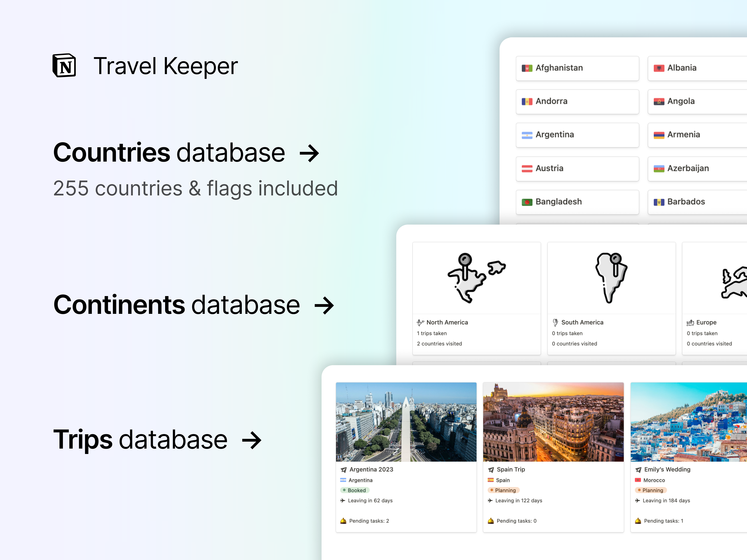Open the Andorra country card

577,102
